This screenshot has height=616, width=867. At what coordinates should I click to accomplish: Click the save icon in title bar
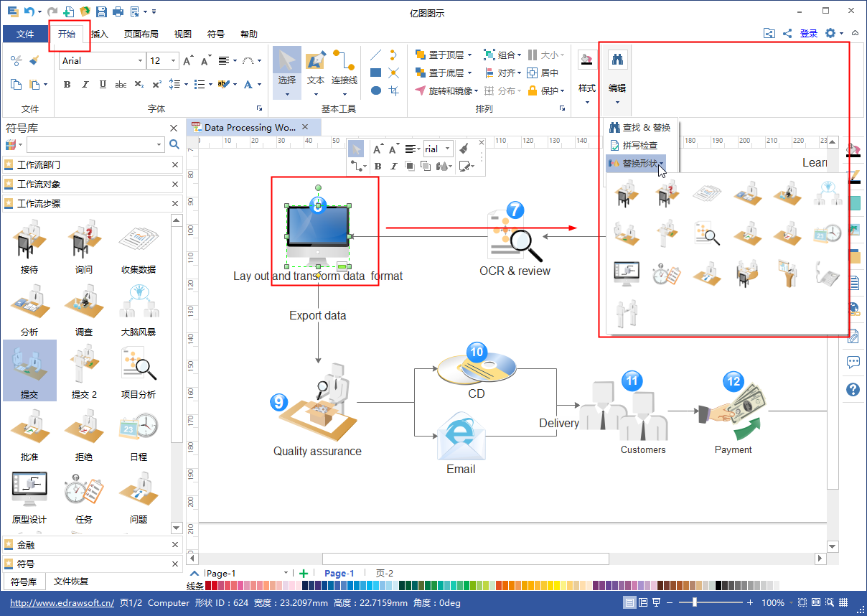click(101, 11)
